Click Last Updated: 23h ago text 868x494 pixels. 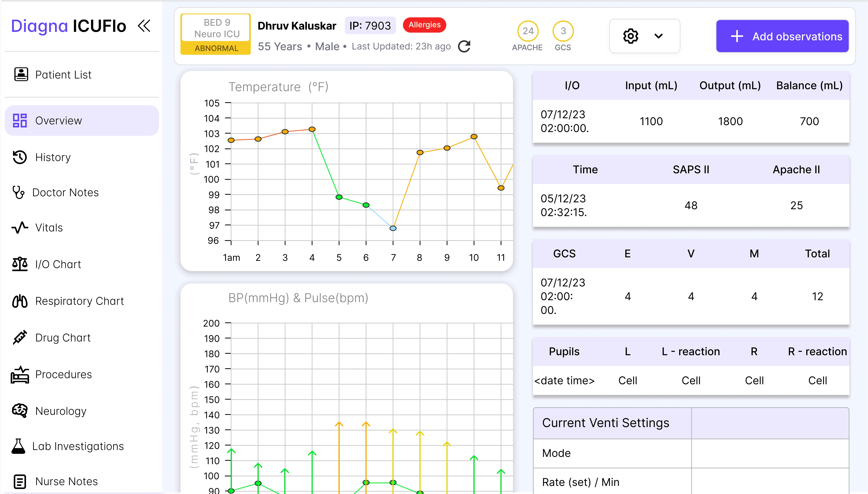(401, 46)
